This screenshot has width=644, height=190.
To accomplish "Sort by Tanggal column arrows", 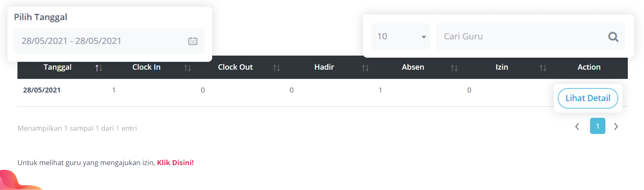I will (x=98, y=68).
